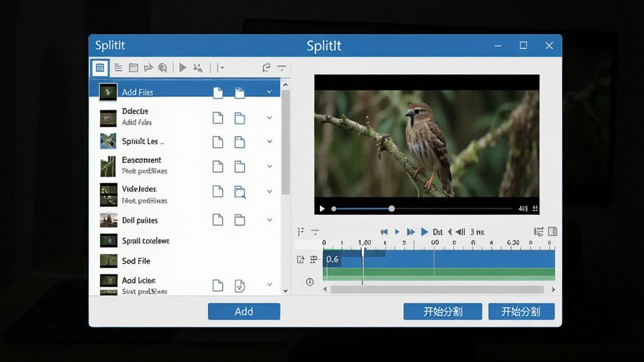
Task: Expand the chevron on the Eesconrent row
Action: [269, 166]
